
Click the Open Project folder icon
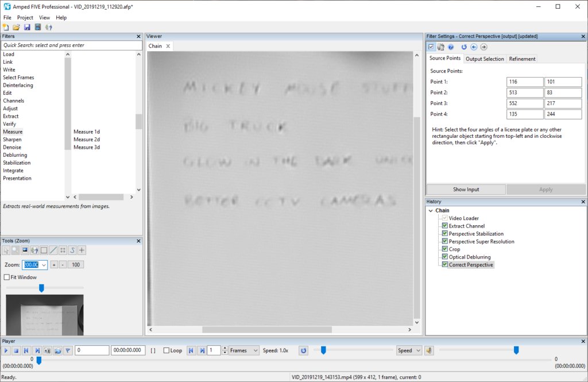[x=16, y=27]
